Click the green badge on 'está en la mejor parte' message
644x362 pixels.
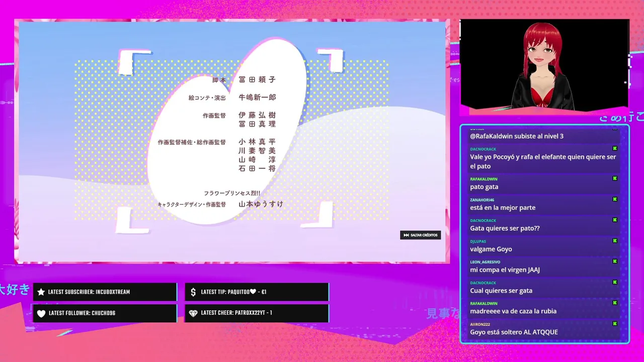[x=615, y=199]
